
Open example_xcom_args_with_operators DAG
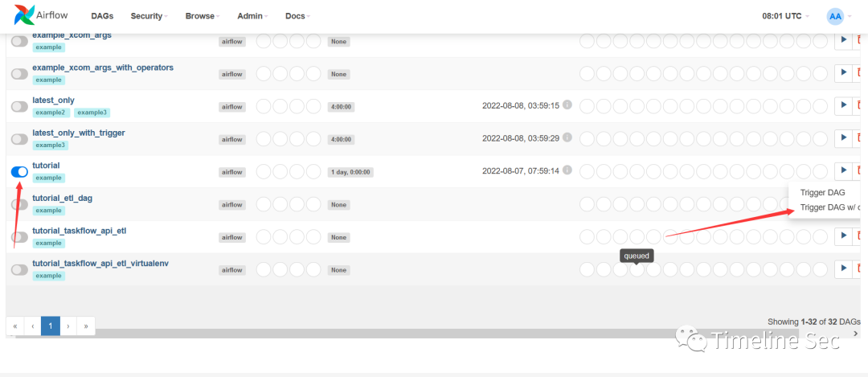point(103,68)
